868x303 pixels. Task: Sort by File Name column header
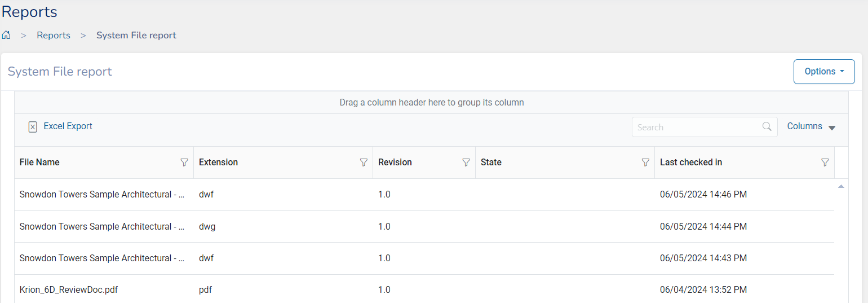click(x=39, y=163)
